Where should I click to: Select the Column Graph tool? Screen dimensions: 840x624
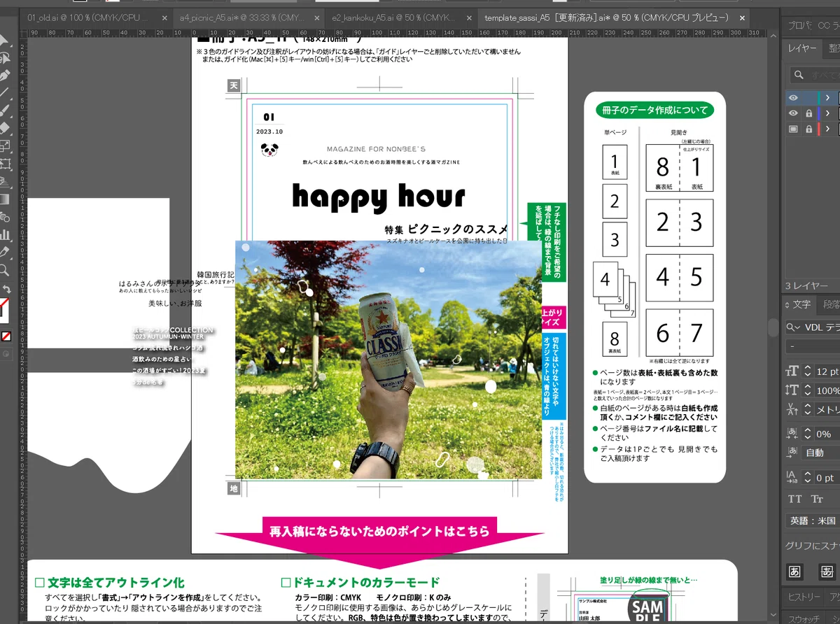(x=4, y=235)
